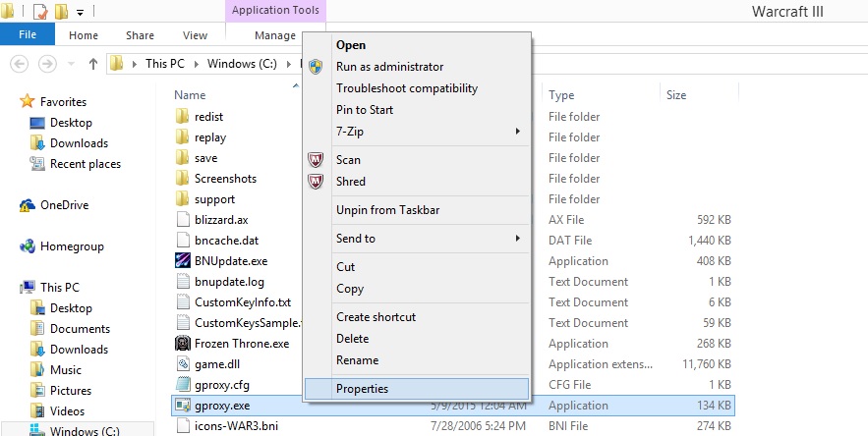Open Properties from the context menu
The width and height of the screenshot is (868, 436).
pos(416,389)
